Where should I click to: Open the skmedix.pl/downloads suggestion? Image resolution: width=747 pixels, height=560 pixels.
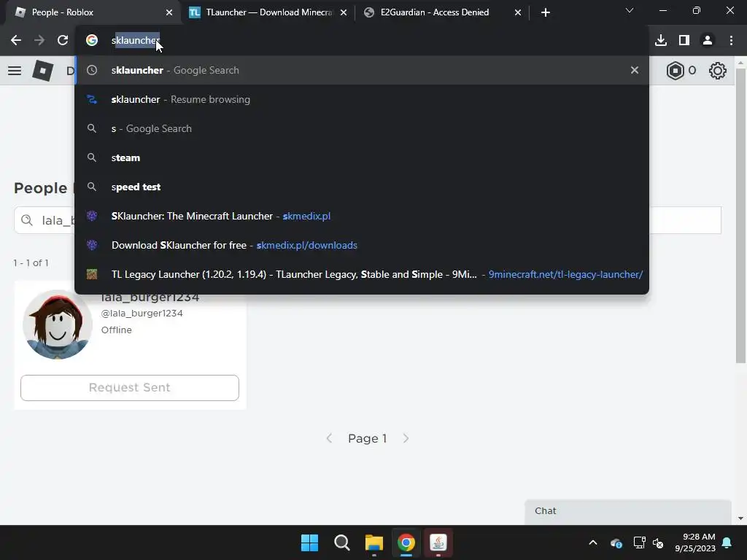pyautogui.click(x=362, y=245)
